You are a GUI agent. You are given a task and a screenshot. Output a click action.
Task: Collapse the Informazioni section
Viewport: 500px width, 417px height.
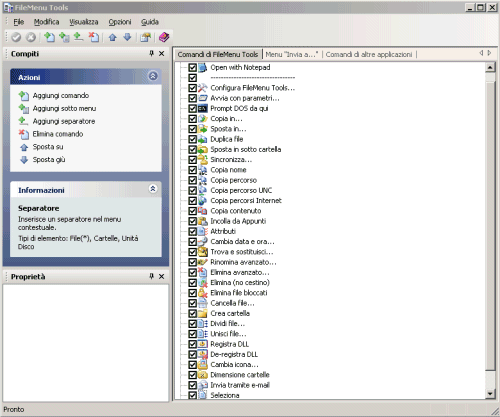point(153,189)
